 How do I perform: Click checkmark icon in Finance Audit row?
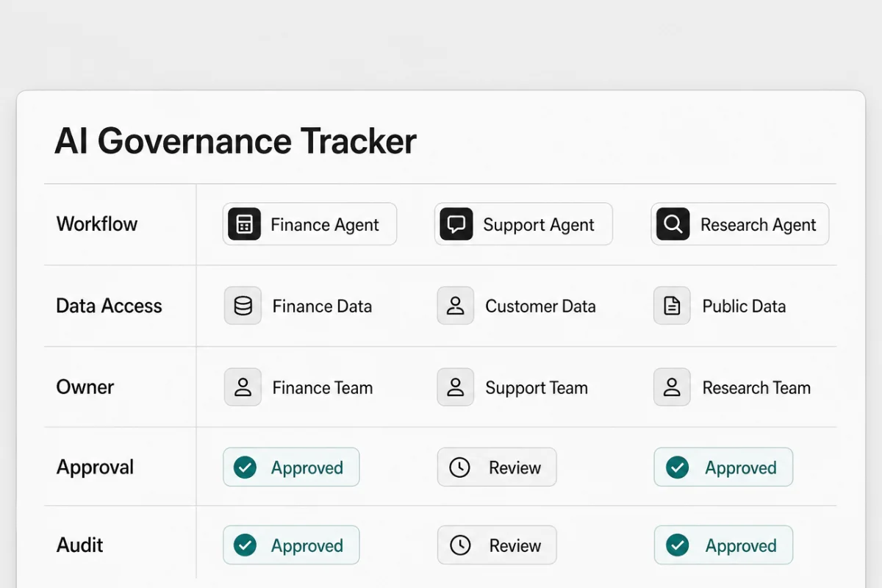pyautogui.click(x=245, y=545)
